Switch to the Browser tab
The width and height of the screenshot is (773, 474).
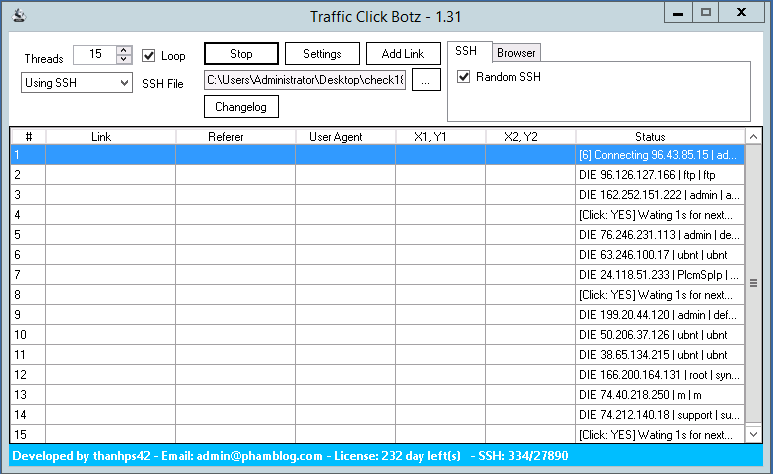(x=516, y=52)
